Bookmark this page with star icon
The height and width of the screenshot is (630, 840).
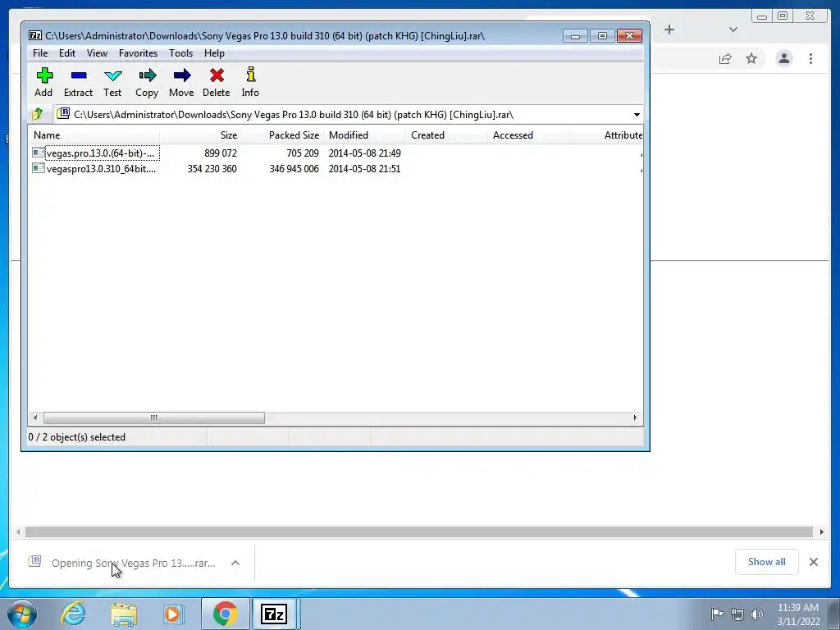pos(751,58)
